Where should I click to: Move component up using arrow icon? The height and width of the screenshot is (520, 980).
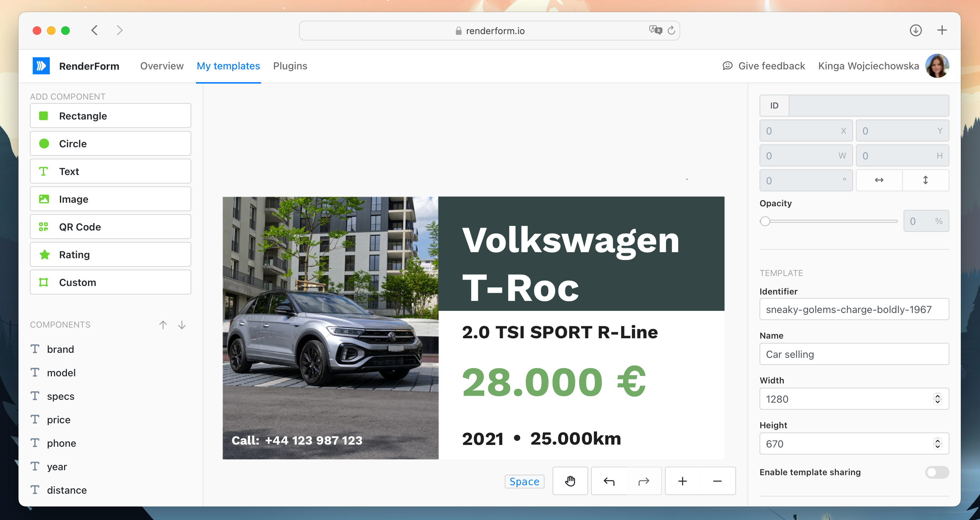(x=163, y=324)
